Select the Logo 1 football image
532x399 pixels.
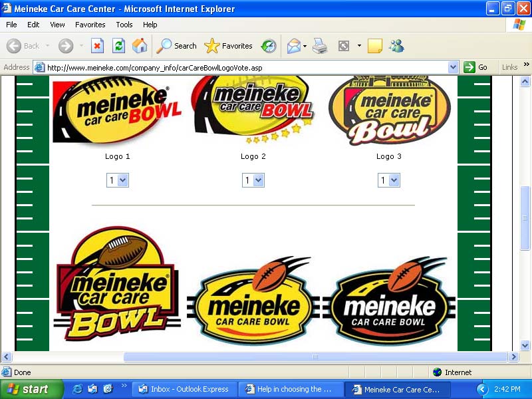pyautogui.click(x=117, y=110)
